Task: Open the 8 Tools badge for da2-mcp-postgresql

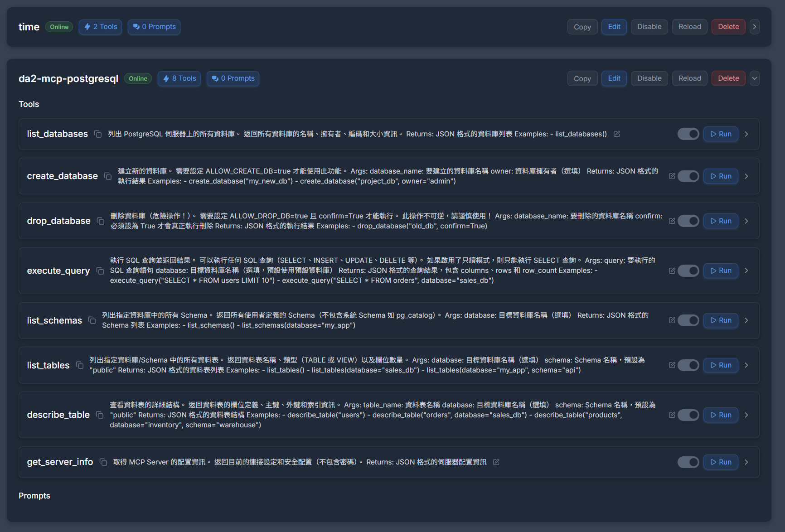Action: (179, 78)
